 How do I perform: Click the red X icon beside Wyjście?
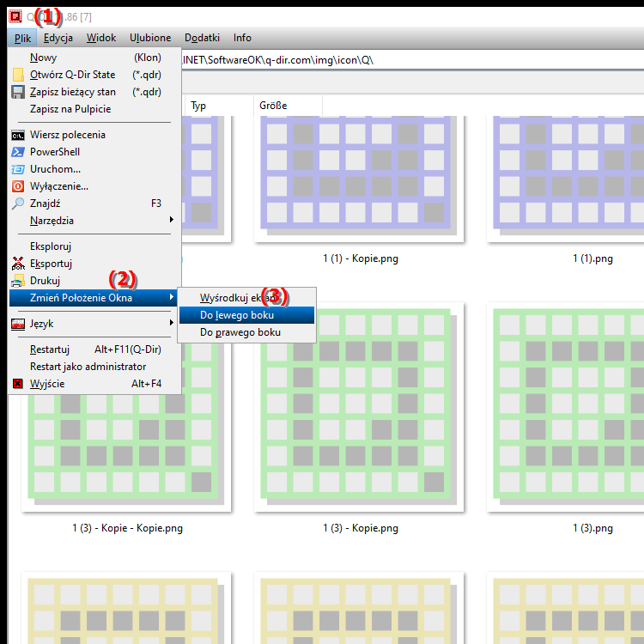pos(18,384)
